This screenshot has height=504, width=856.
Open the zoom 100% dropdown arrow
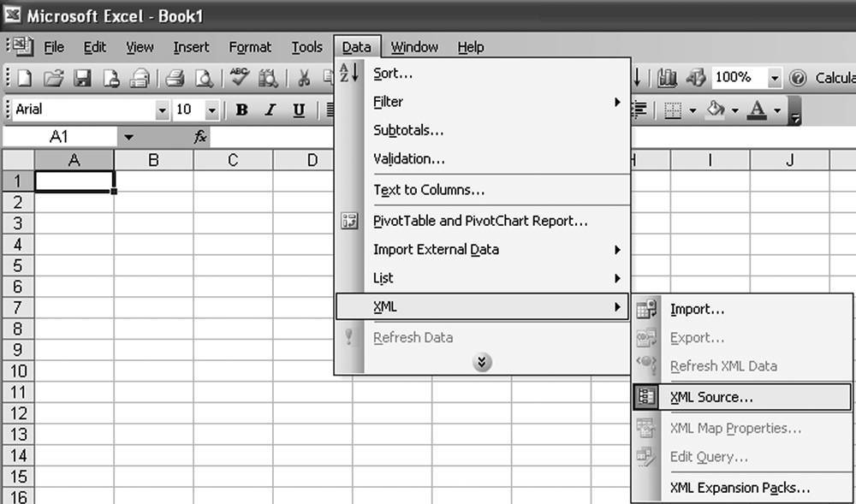click(x=774, y=78)
